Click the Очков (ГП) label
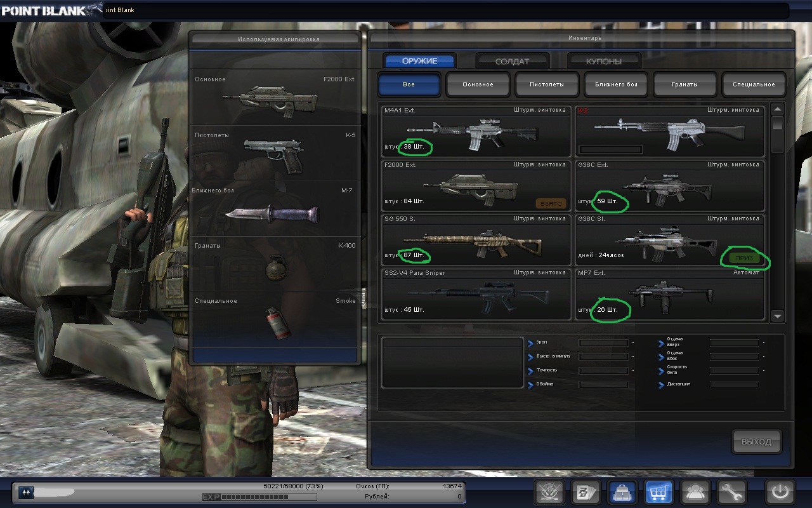The image size is (812, 508). (372, 486)
